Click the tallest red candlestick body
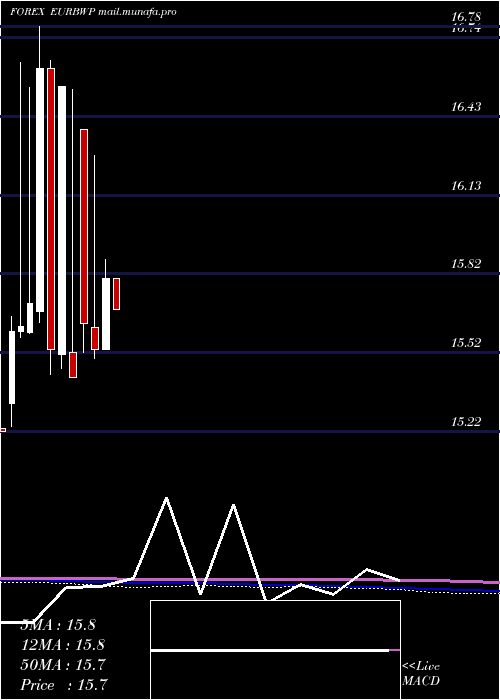Viewport: 500px width, 700px height. (x=51, y=209)
